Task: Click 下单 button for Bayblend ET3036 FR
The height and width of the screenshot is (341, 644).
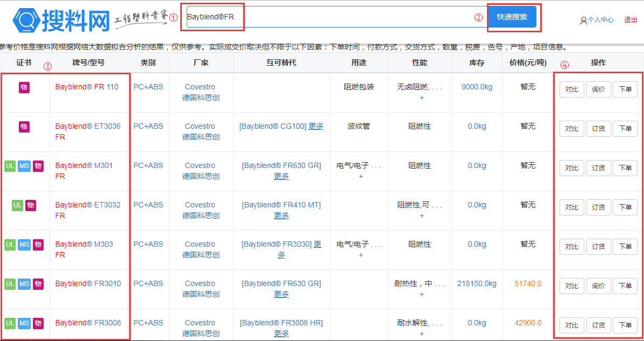Action: (x=625, y=129)
